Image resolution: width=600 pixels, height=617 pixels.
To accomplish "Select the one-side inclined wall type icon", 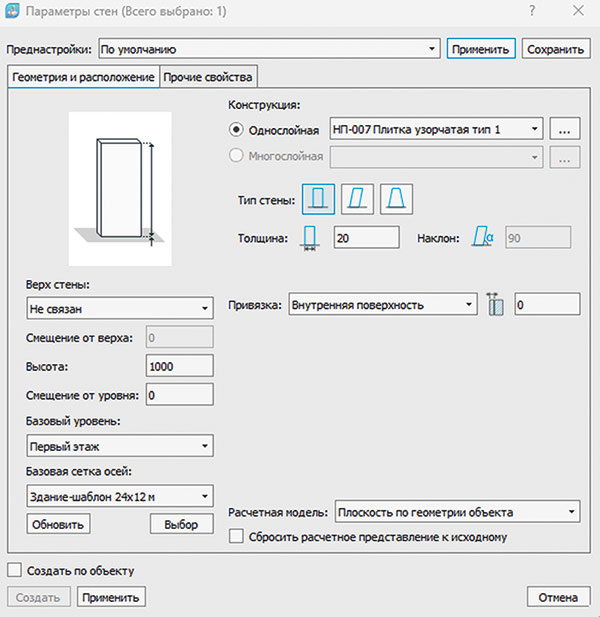I will point(358,200).
